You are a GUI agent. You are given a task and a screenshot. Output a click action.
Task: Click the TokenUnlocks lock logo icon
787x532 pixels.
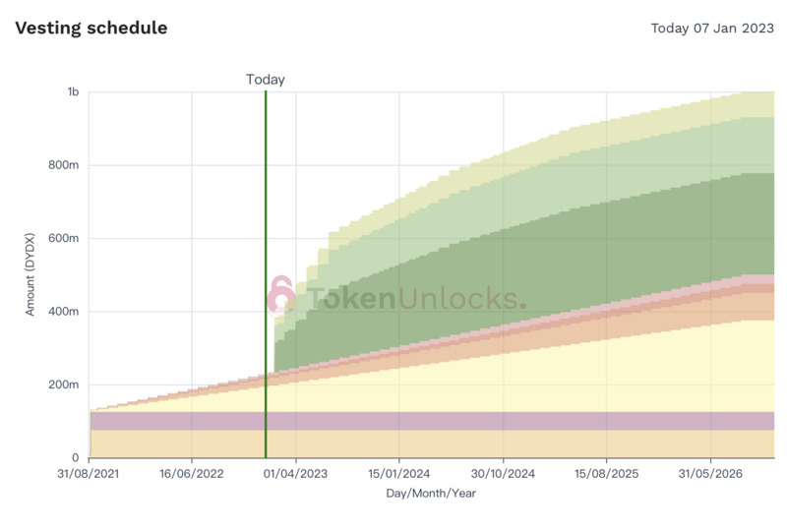tap(282, 296)
